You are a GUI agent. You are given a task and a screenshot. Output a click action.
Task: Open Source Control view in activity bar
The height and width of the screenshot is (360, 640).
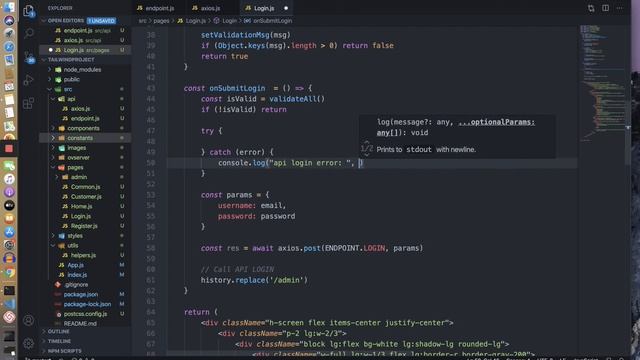(29, 57)
